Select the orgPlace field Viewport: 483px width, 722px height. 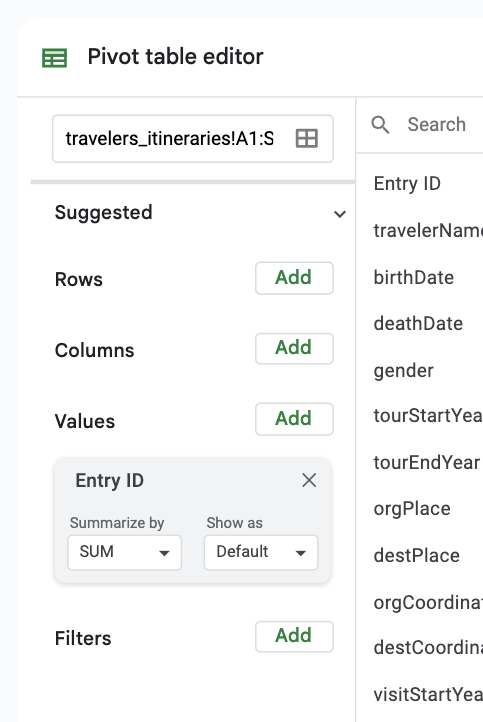[x=412, y=509]
